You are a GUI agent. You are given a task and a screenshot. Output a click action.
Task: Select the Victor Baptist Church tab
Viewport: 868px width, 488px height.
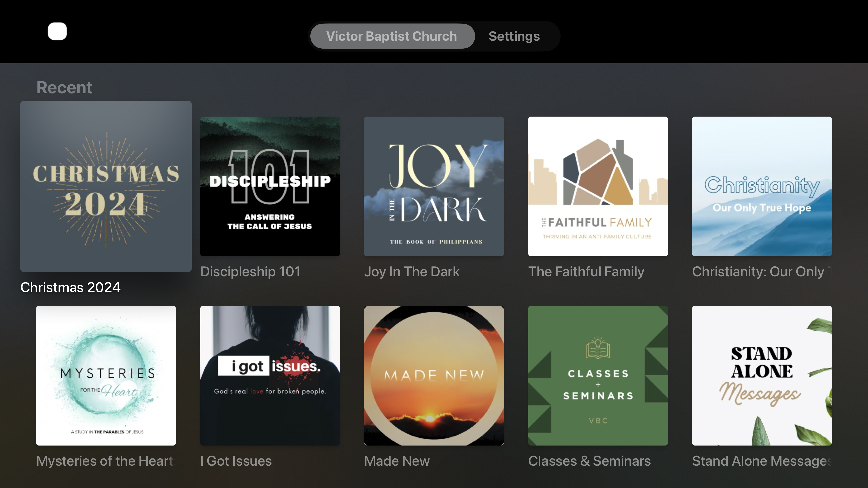coord(392,36)
